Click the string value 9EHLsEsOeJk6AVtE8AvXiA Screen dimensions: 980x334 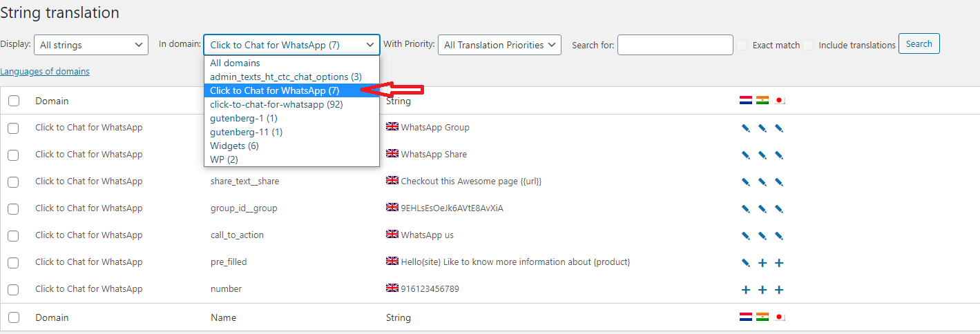452,208
